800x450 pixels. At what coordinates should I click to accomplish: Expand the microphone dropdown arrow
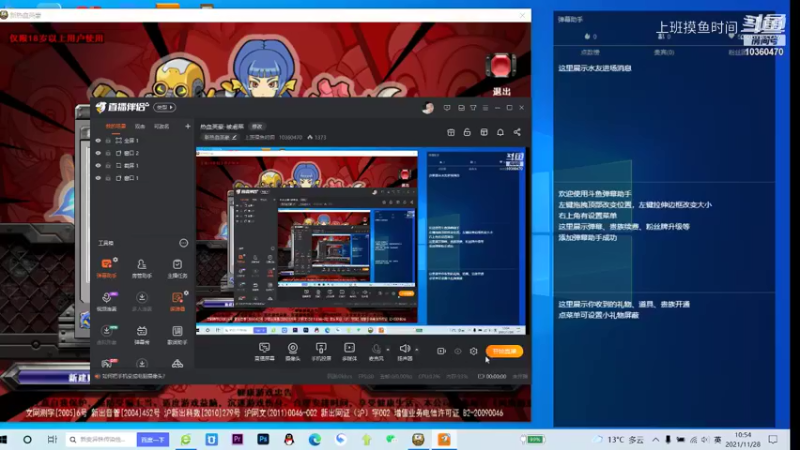(x=388, y=349)
